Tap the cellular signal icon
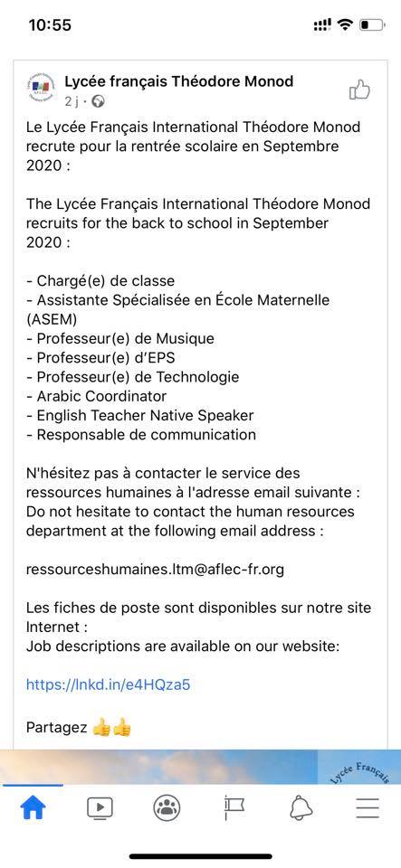This screenshot has width=401, height=868. pos(322,24)
